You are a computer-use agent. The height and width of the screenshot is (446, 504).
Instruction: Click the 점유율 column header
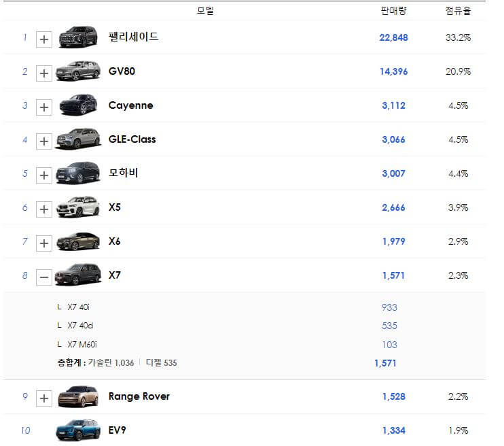(x=458, y=11)
